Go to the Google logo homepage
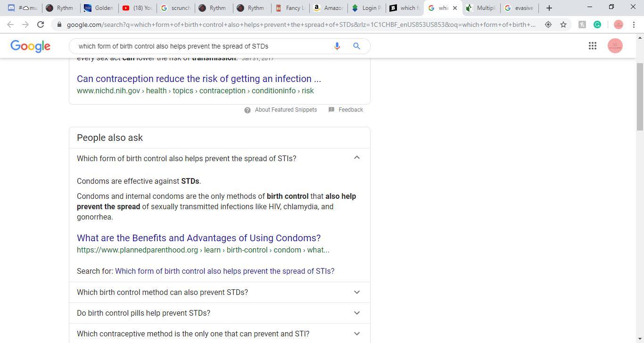The height and width of the screenshot is (343, 644). [x=31, y=46]
